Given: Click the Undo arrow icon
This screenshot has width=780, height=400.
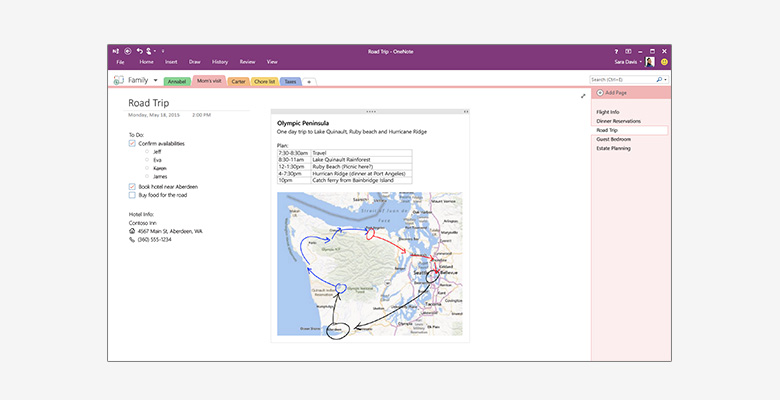Looking at the screenshot, I should point(138,50).
